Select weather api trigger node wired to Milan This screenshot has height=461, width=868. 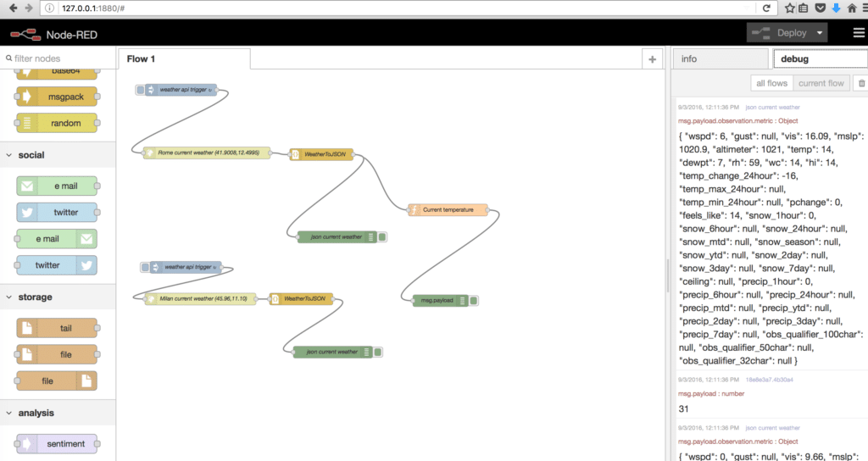point(186,267)
